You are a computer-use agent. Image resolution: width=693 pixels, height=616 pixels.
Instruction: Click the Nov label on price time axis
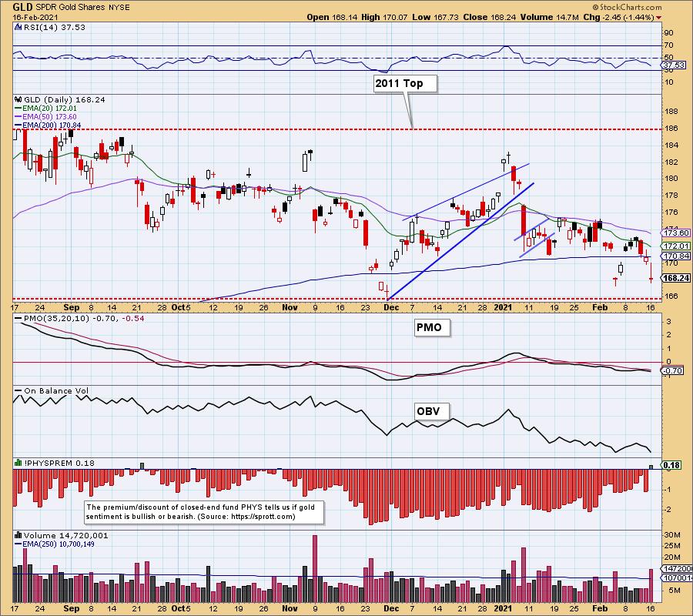(290, 307)
